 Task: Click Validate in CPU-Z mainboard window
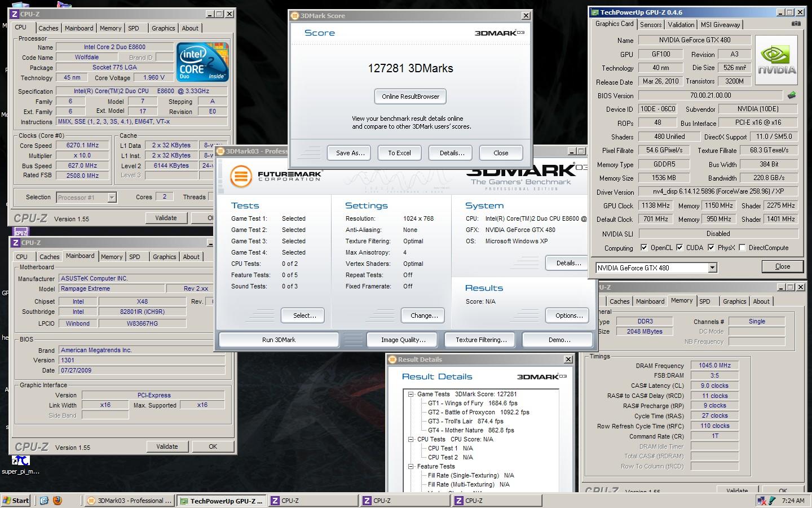(x=167, y=446)
